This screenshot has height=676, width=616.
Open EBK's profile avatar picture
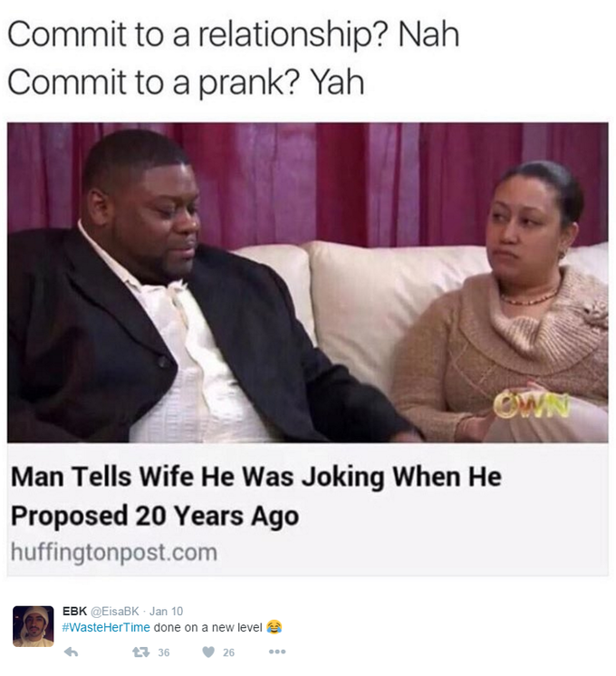[34, 626]
